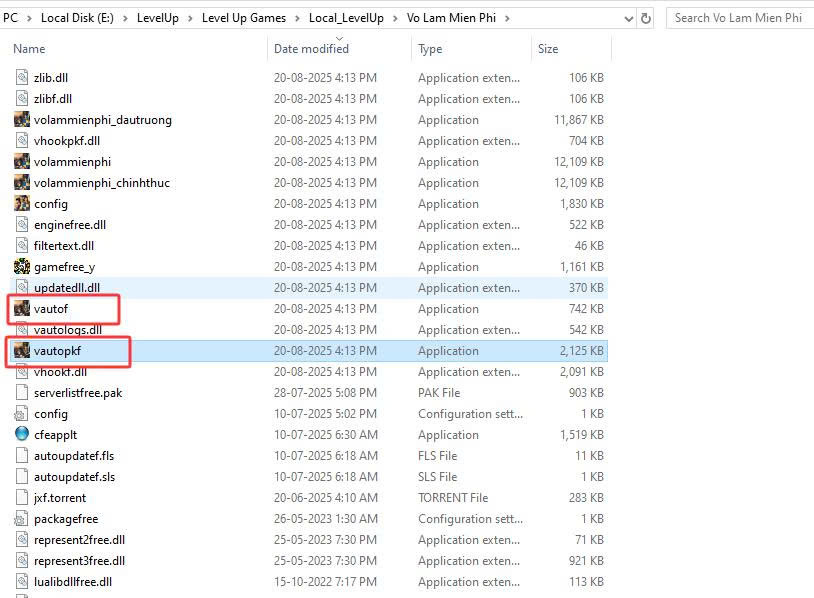Select the cfeapplt globe icon
The width and height of the screenshot is (814, 598).
click(22, 435)
